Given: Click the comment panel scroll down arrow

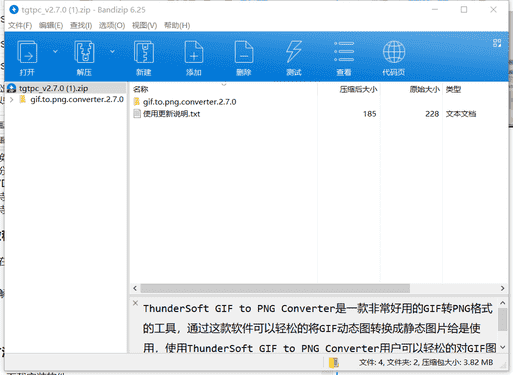Looking at the screenshot, I should point(503,348).
